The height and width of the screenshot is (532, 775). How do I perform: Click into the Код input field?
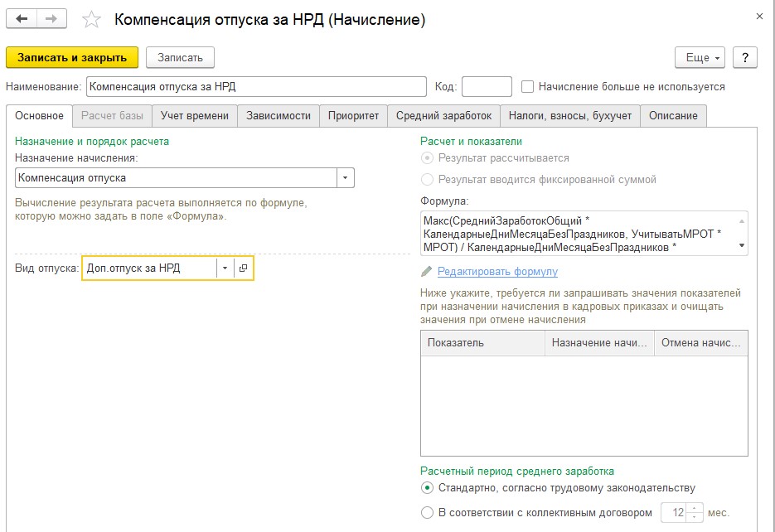[487, 86]
